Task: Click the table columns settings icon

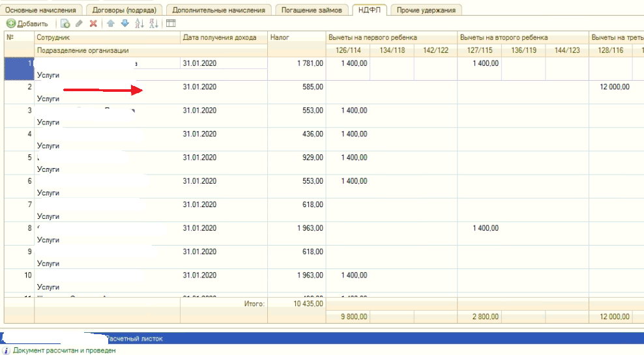Action: click(x=171, y=23)
